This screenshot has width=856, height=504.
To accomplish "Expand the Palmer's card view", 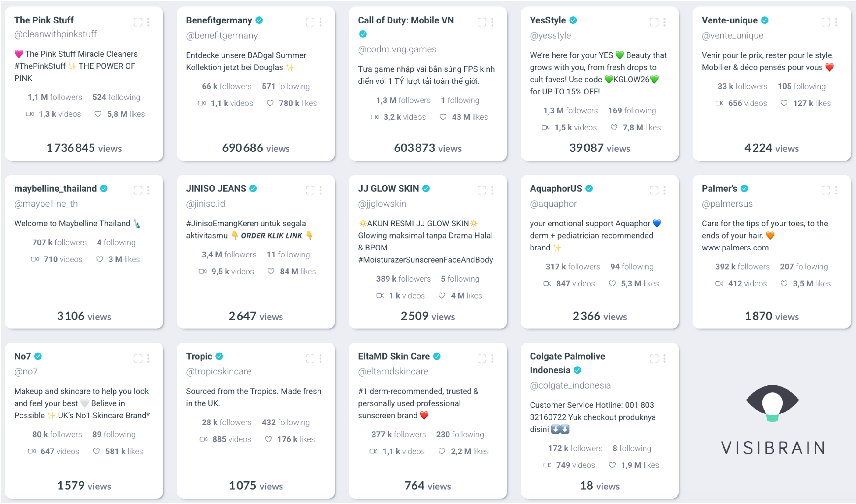I will [x=826, y=190].
